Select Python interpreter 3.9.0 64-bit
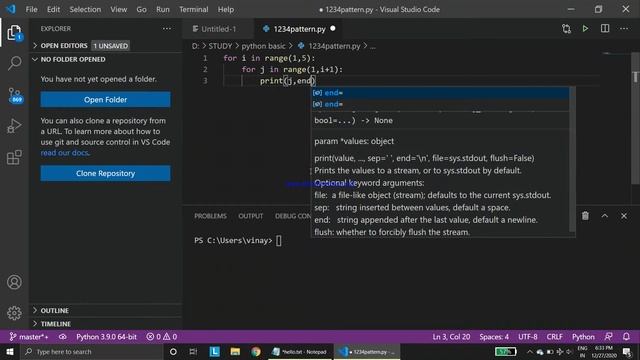640x360 pixels. pos(107,337)
